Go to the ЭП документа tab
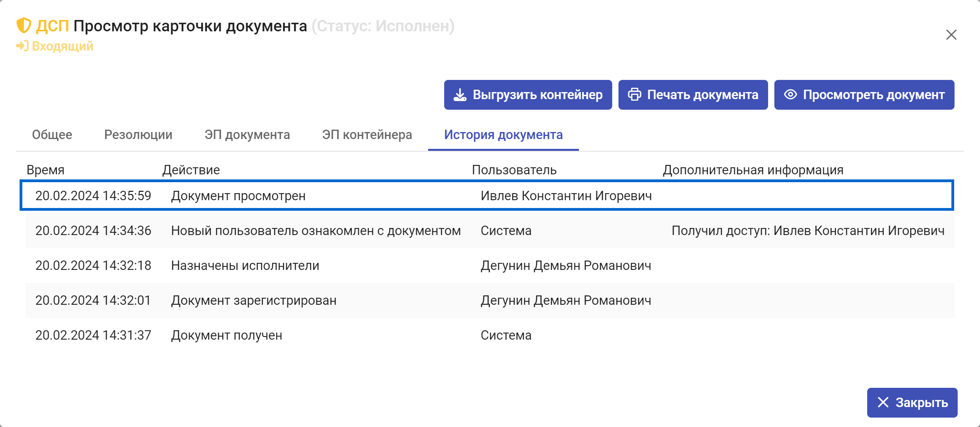 pos(247,135)
